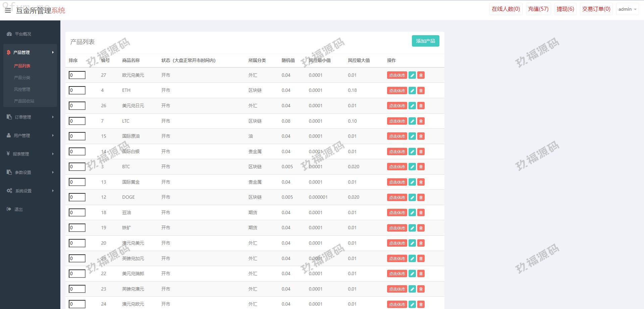This screenshot has height=309, width=644.
Task: Open the admin user dropdown
Action: (627, 9)
